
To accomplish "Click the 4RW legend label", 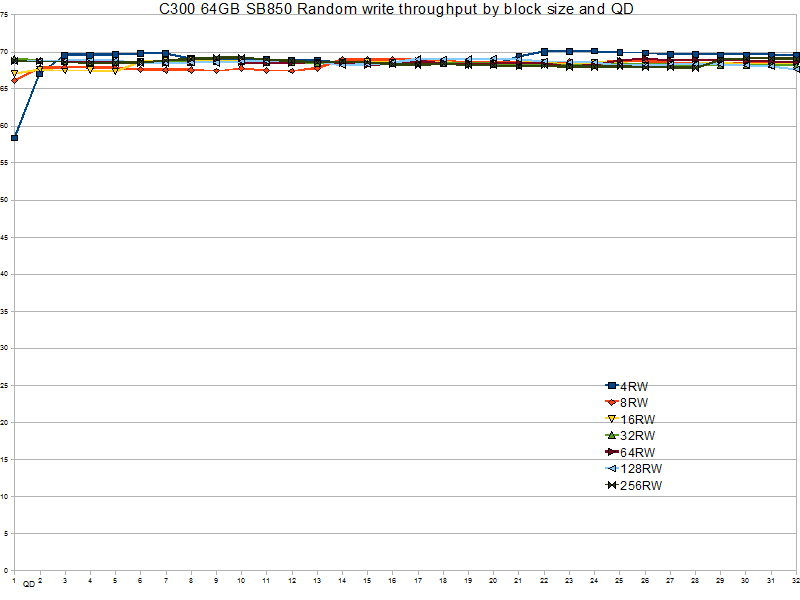I will pyautogui.click(x=634, y=386).
